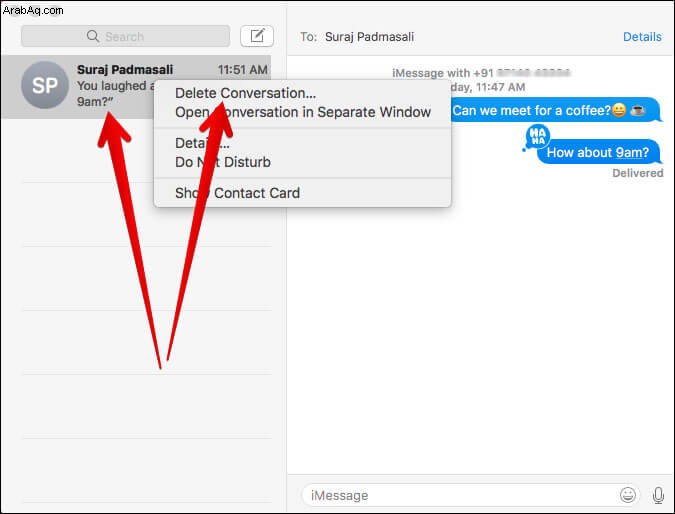Select Open Conversation in Separate Window
Image resolution: width=675 pixels, height=514 pixels.
coord(303,112)
